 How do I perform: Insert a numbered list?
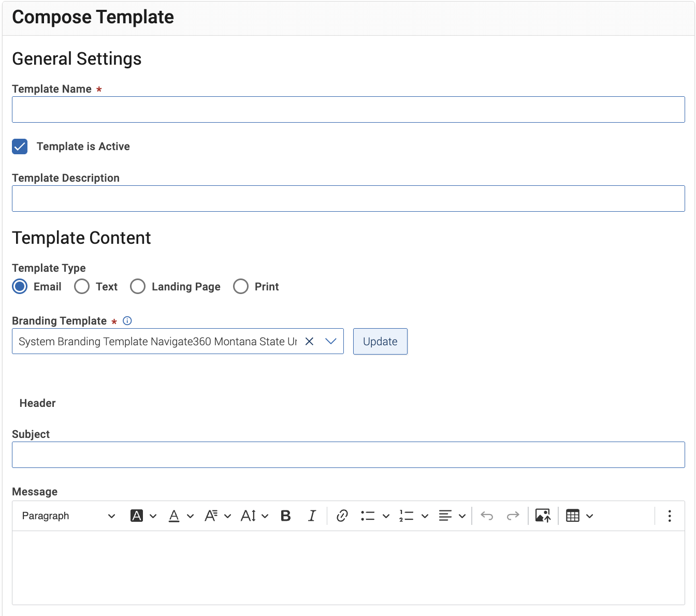pyautogui.click(x=407, y=516)
